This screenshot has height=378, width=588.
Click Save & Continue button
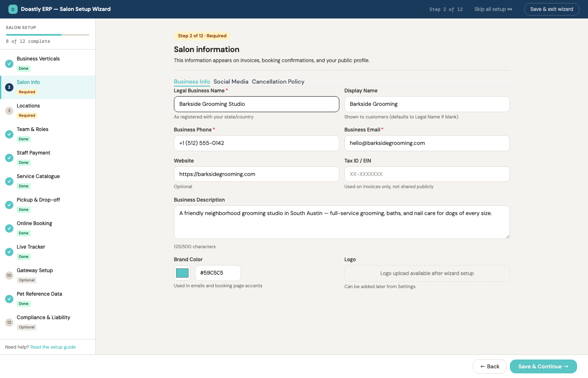(543, 367)
